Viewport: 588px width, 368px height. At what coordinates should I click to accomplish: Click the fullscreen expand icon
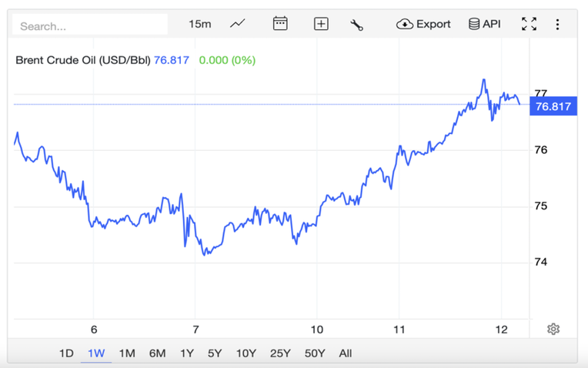click(x=530, y=24)
